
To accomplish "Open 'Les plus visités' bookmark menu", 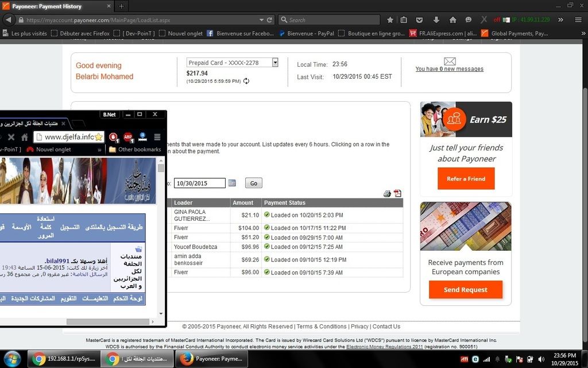I will click(x=25, y=33).
